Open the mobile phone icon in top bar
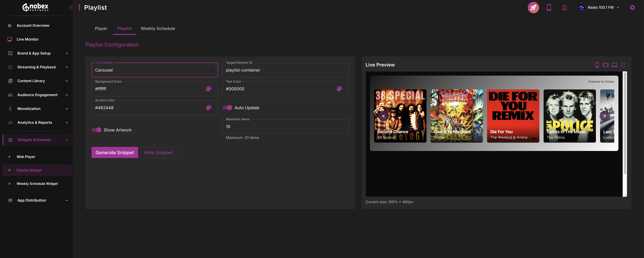Image resolution: width=644 pixels, height=258 pixels. [x=549, y=8]
